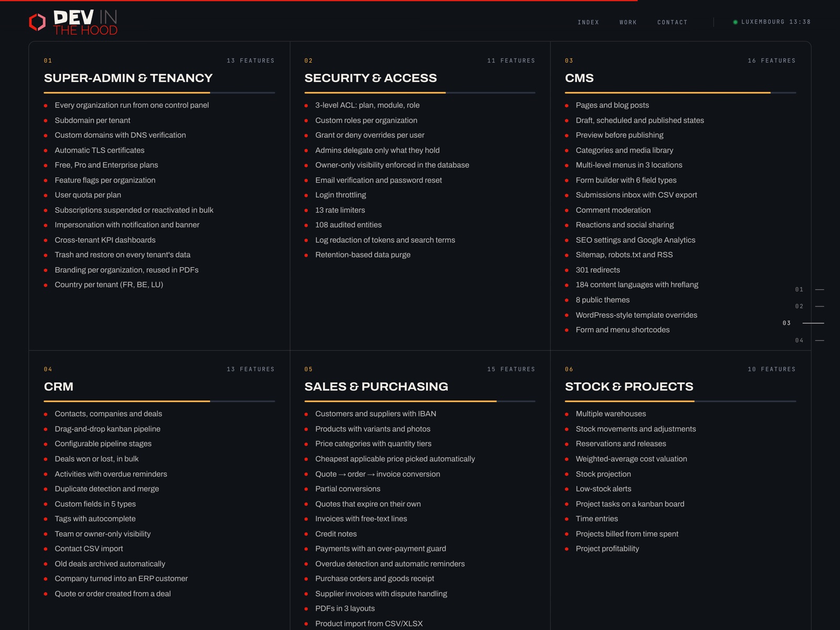Select 'Cross-tenant KPI dashboards' item
The width and height of the screenshot is (840, 630).
tap(105, 240)
